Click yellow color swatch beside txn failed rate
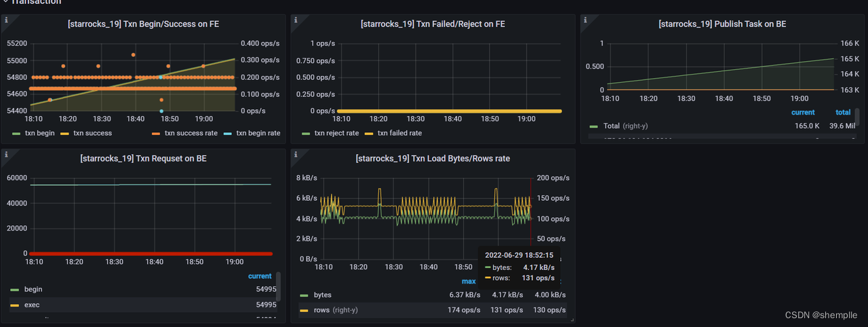 [x=369, y=134]
